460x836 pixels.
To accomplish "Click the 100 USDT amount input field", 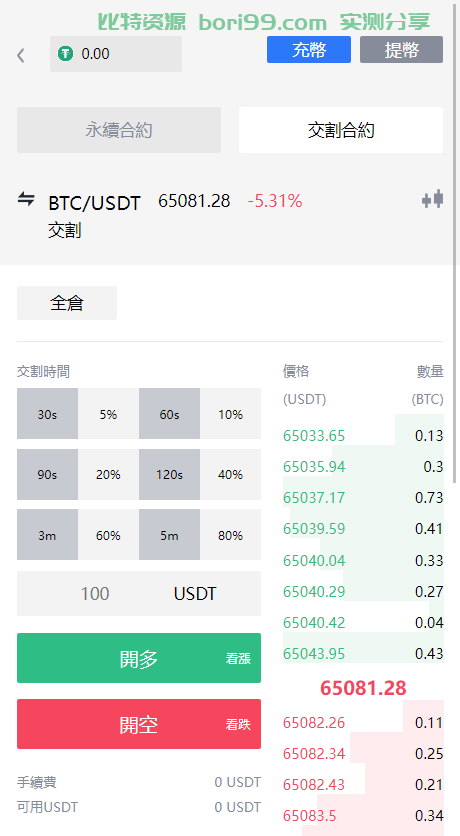I will click(139, 593).
